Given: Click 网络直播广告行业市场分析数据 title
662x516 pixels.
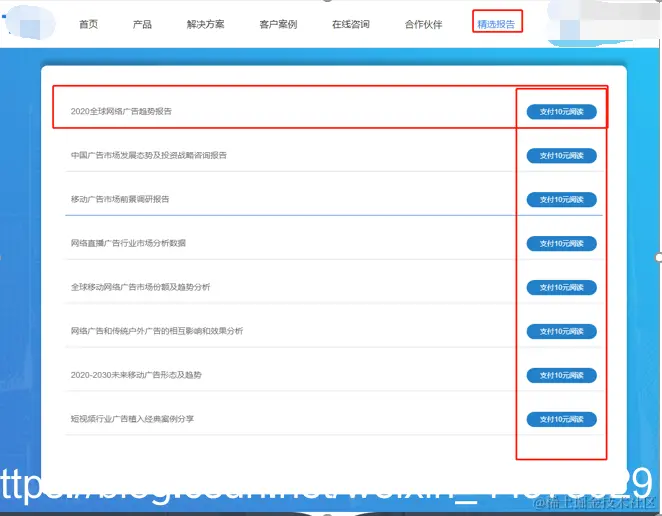Looking at the screenshot, I should 128,243.
